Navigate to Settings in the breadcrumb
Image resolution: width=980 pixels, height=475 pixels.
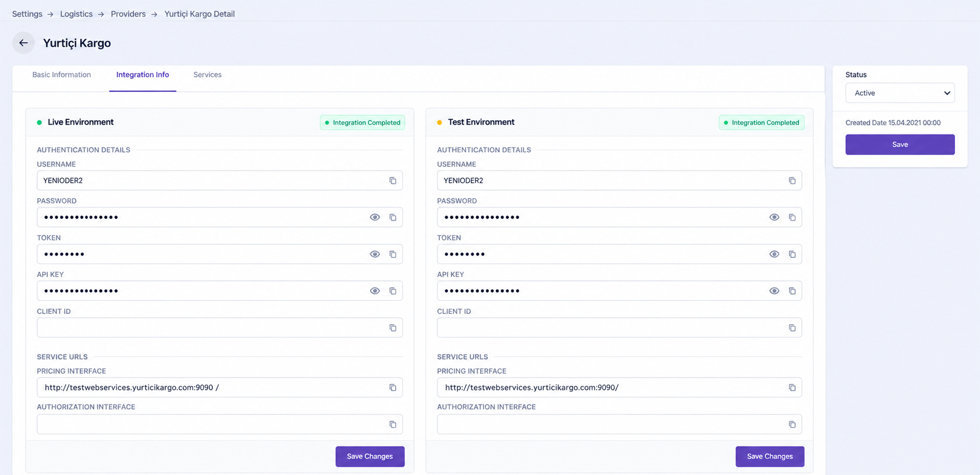[27, 14]
